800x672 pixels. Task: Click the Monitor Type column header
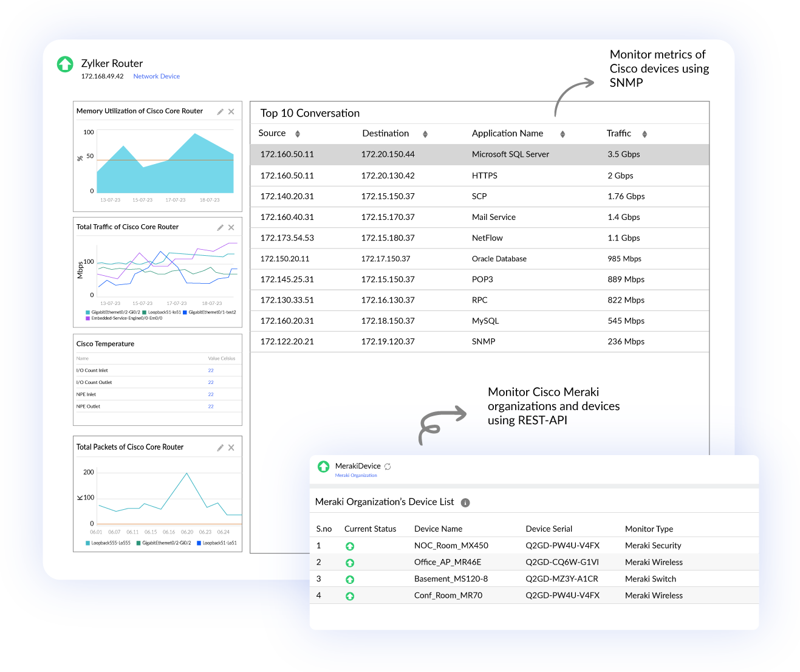point(649,529)
